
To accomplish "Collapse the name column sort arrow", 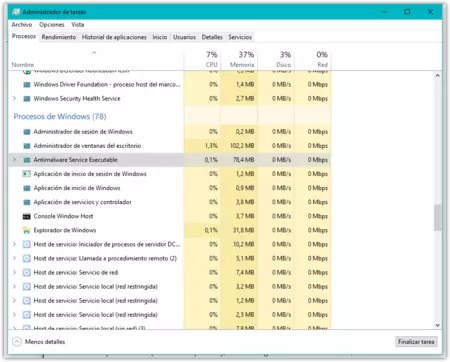I will [x=94, y=52].
